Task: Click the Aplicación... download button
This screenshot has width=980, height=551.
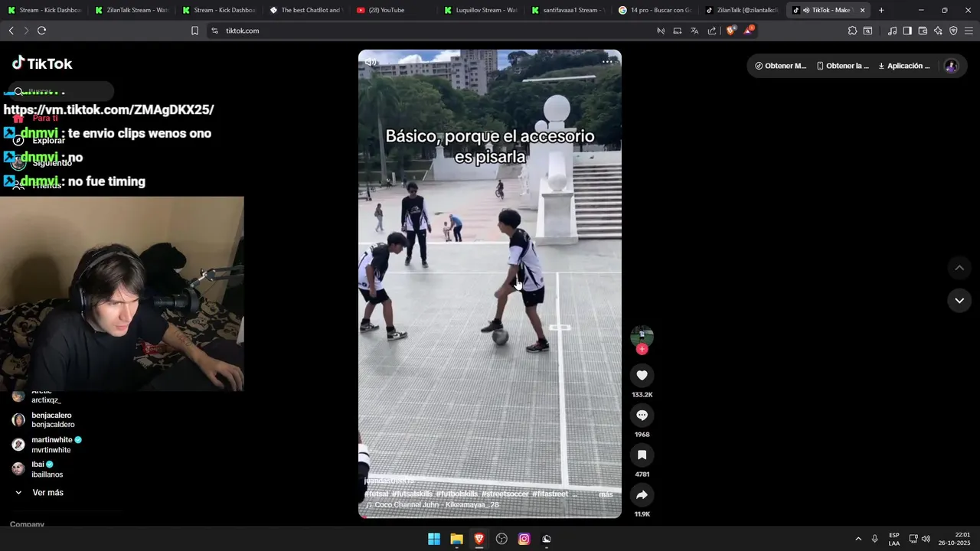Action: pos(904,66)
